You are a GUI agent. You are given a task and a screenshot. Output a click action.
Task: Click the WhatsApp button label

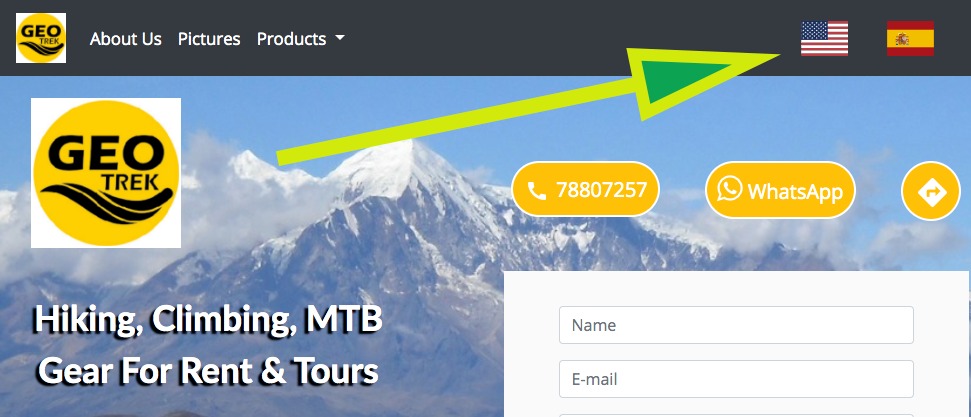click(x=795, y=191)
